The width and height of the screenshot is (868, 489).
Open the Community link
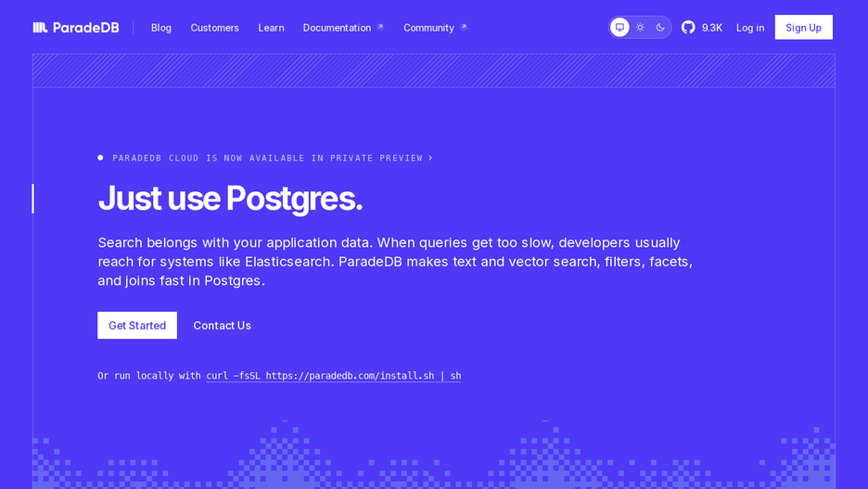tap(435, 28)
